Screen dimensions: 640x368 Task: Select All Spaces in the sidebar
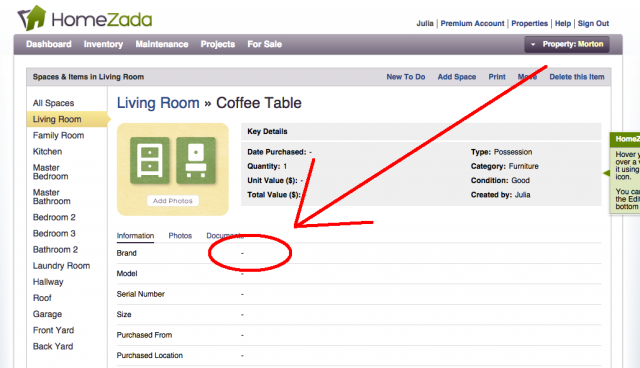[53, 103]
